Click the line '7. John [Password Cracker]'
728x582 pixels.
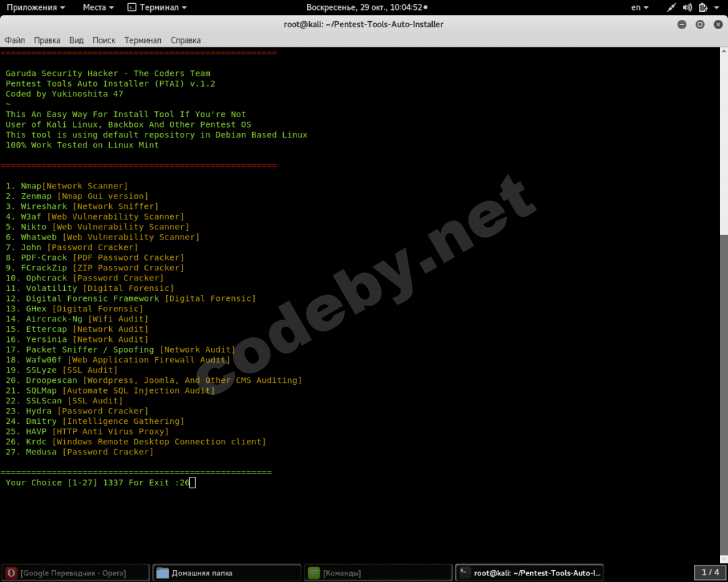pyautogui.click(x=72, y=247)
